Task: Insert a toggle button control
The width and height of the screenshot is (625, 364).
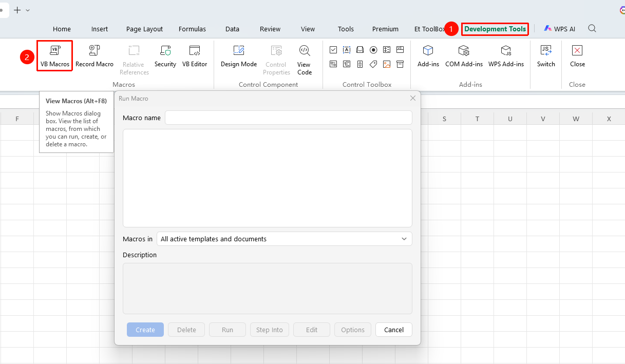Action: [x=333, y=64]
